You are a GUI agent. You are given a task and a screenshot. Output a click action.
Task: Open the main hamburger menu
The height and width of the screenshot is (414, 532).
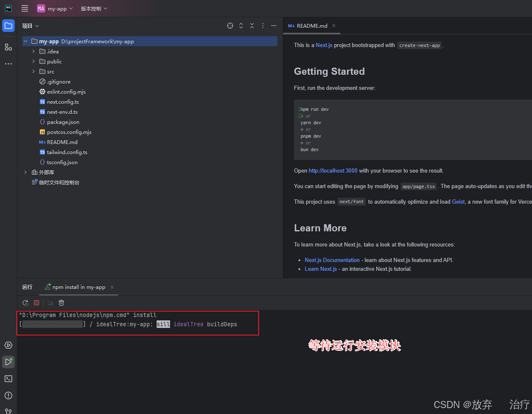25,8
